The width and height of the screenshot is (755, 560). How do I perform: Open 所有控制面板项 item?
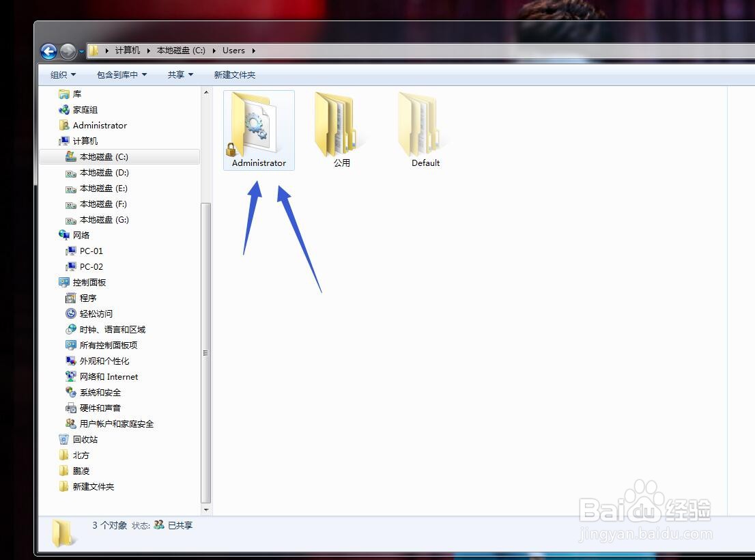(102, 346)
